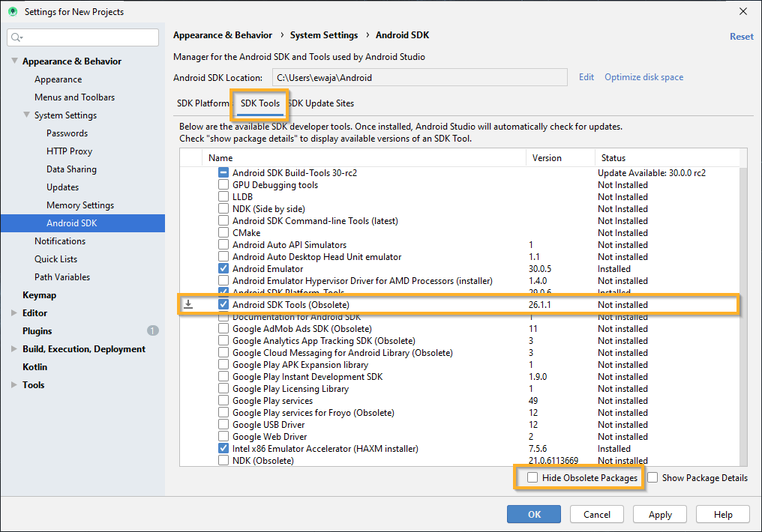Screen dimensions: 762x532
Task: Click version 26.1.1 of Android SDK Tools
Action: [x=539, y=304]
